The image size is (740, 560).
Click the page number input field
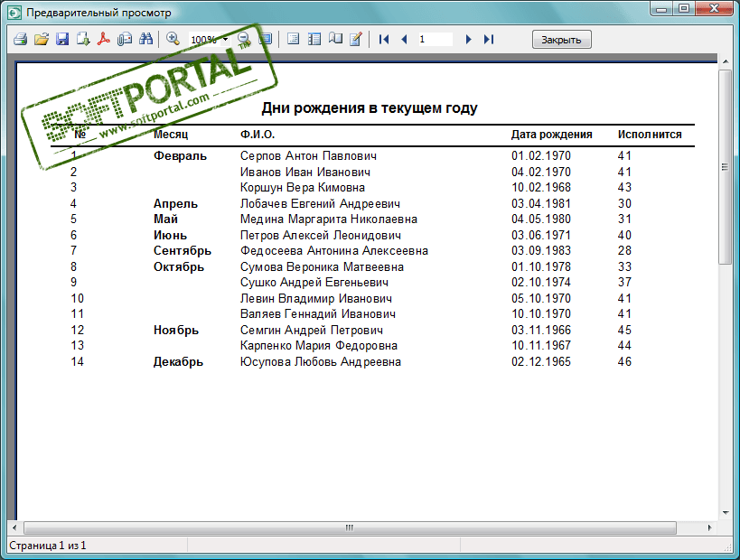pos(435,39)
